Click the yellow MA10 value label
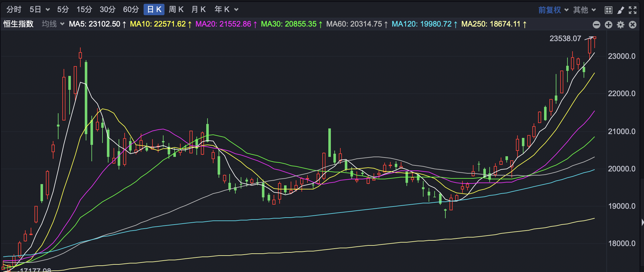This screenshot has height=272, width=644. (x=158, y=24)
